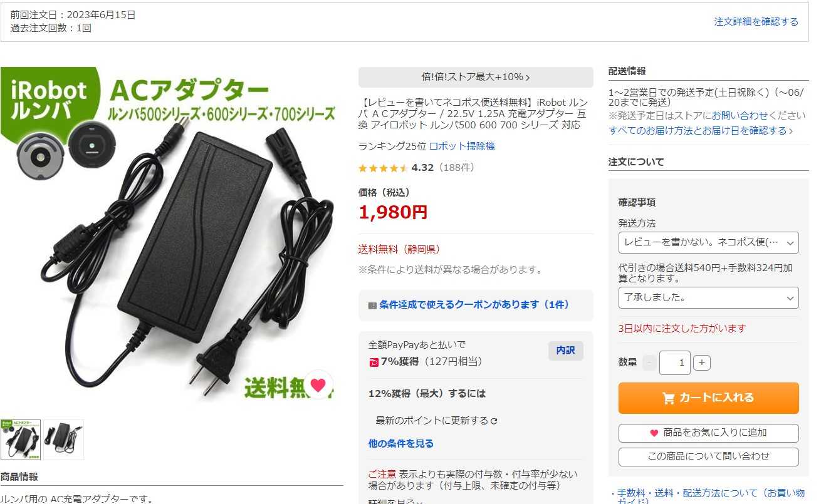
Task: Open the ロボット掃除機 category link
Action: (462, 146)
